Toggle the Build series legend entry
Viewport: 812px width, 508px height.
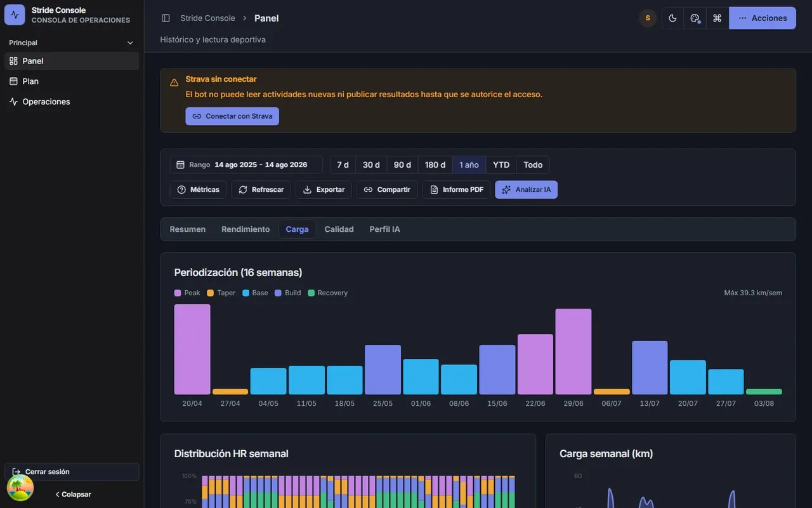[x=288, y=293]
